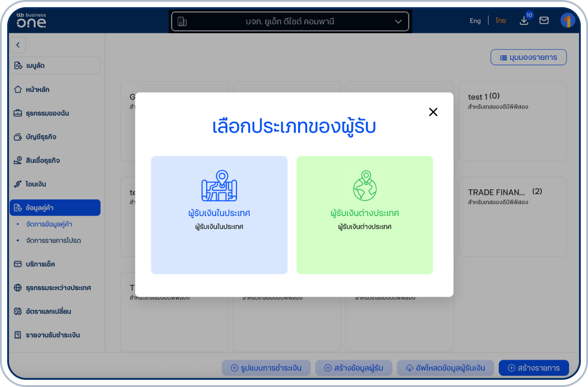This screenshot has height=387, width=588.
Task: Collapse the sidebar using the chevron
Action: coord(18,45)
